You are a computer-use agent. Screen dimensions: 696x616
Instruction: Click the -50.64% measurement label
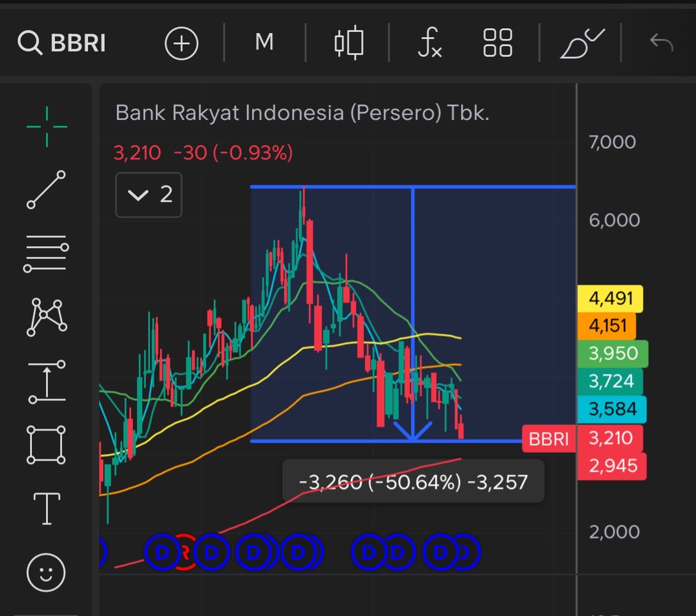pyautogui.click(x=414, y=483)
